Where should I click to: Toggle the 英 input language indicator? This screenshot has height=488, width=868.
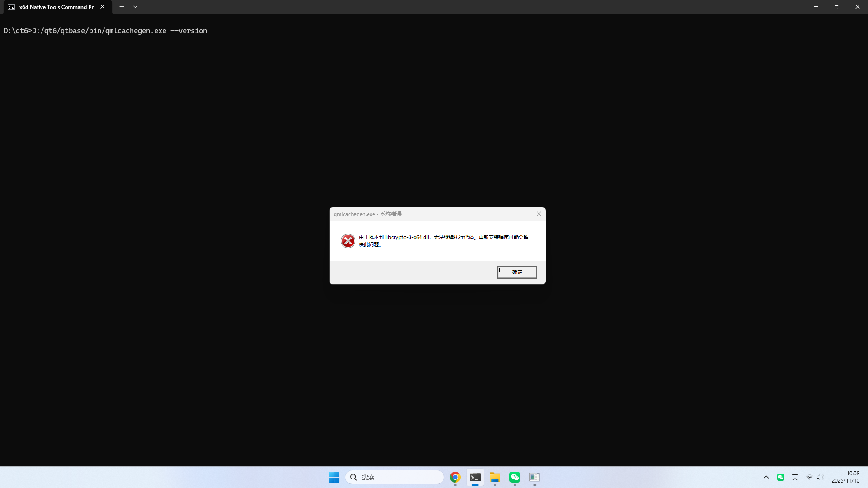795,477
